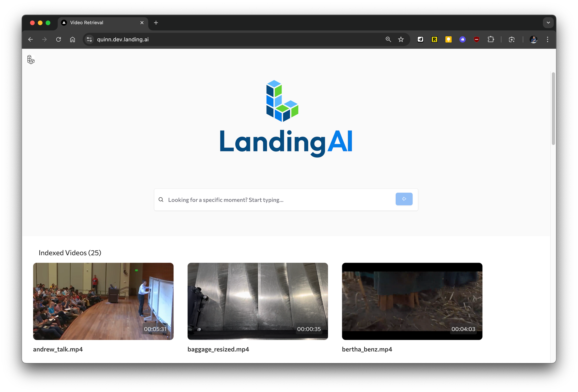Click the 00:00:35 duration badge
Image resolution: width=578 pixels, height=392 pixels.
tap(309, 329)
